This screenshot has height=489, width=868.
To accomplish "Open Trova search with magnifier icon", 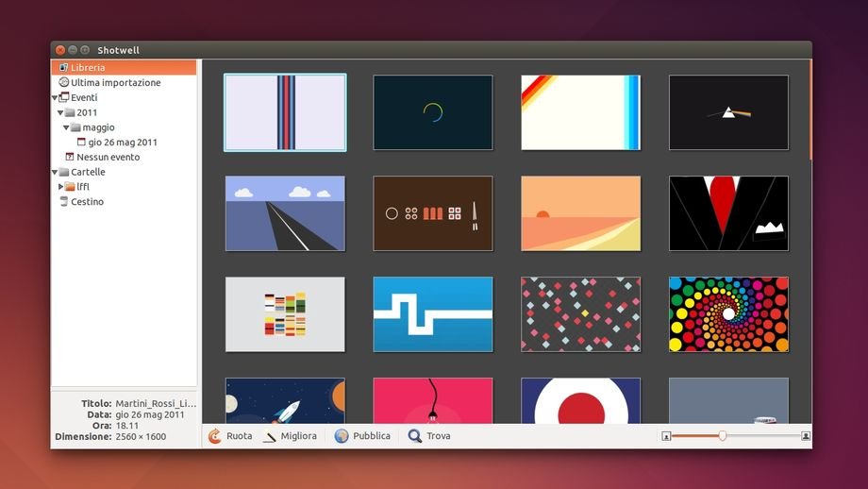I will [x=415, y=436].
